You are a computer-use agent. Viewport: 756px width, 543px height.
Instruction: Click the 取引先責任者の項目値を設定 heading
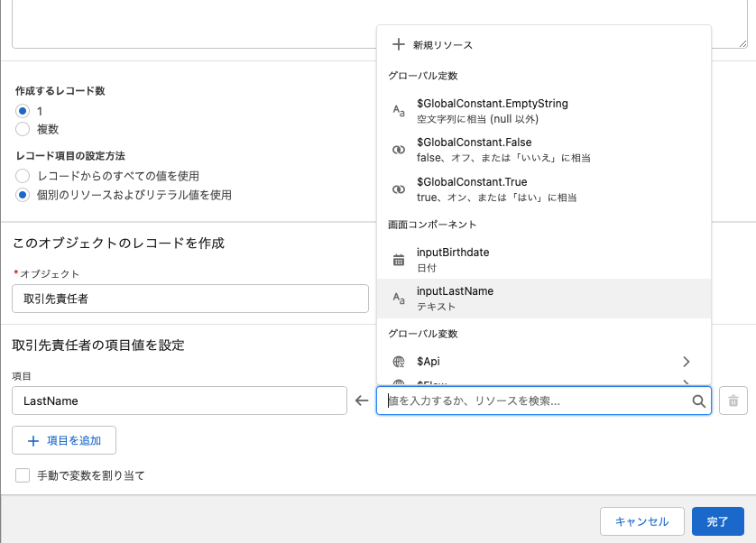(98, 345)
